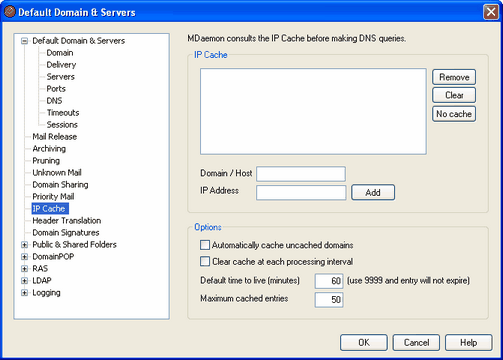The image size is (503, 360).
Task: Click the Default time to live field
Action: [x=329, y=281]
